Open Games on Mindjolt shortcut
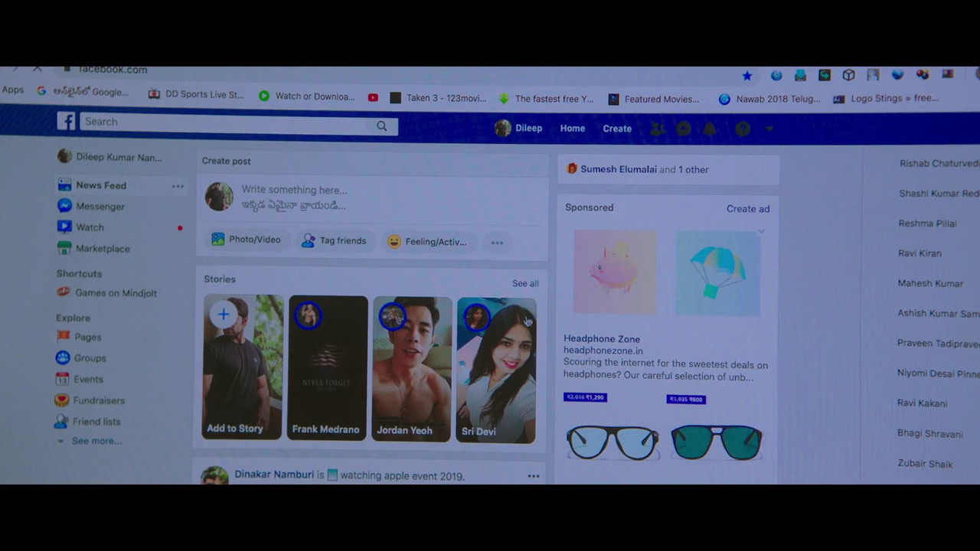 (106, 293)
